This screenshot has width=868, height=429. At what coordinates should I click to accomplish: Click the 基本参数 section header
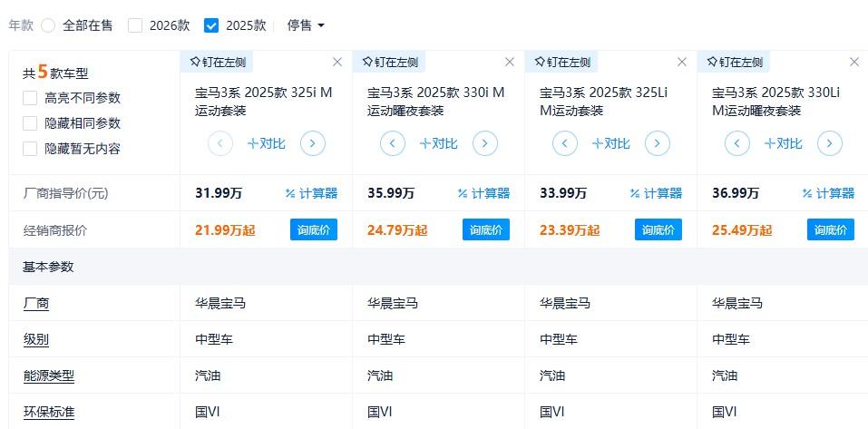click(x=48, y=267)
